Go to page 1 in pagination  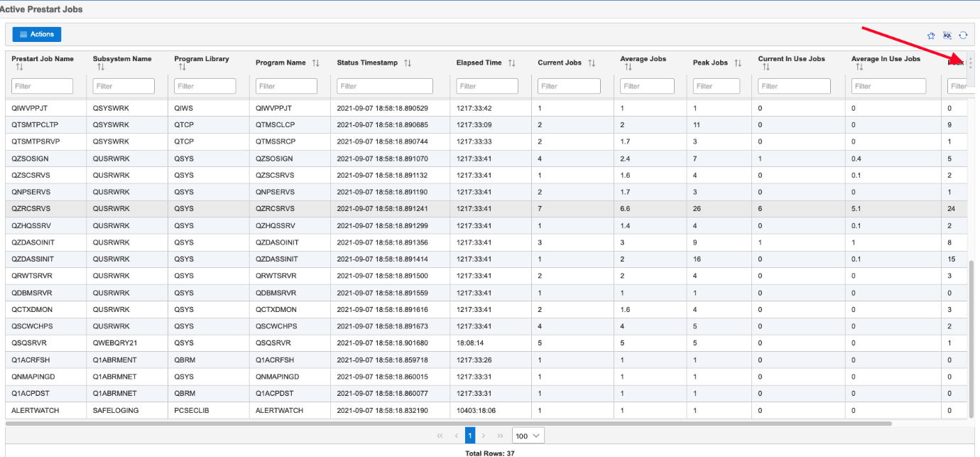[469, 436]
